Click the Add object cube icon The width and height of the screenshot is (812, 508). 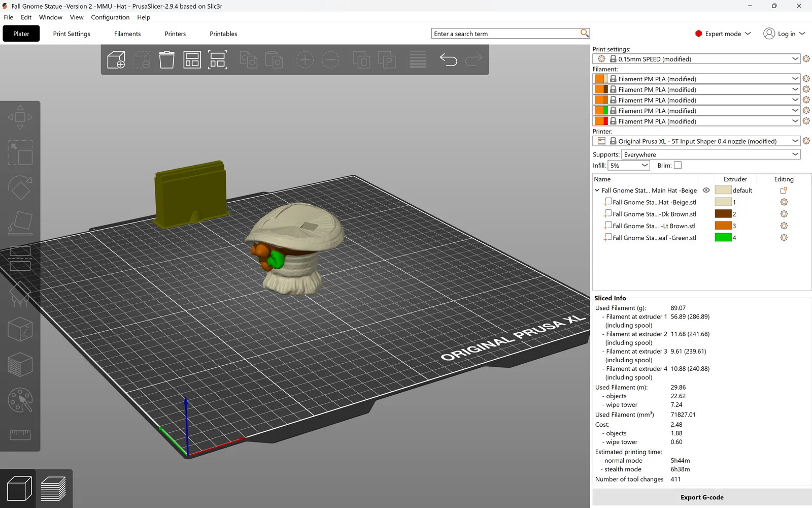coord(116,60)
